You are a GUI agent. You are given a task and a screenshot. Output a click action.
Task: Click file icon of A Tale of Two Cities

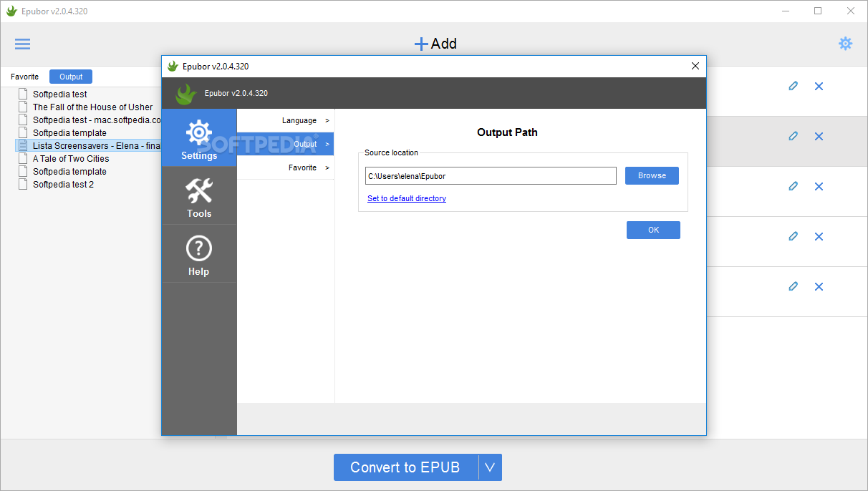pyautogui.click(x=24, y=158)
